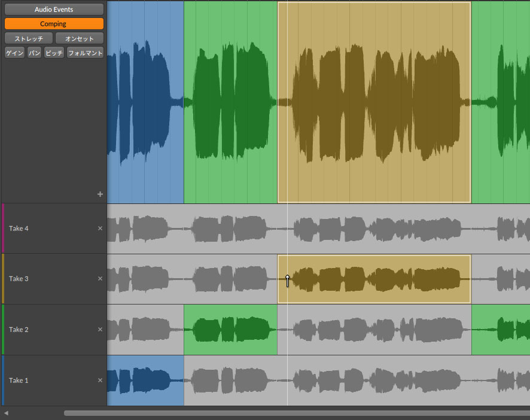
Task: Select the ゲイン (gain) expression
Action: click(14, 53)
